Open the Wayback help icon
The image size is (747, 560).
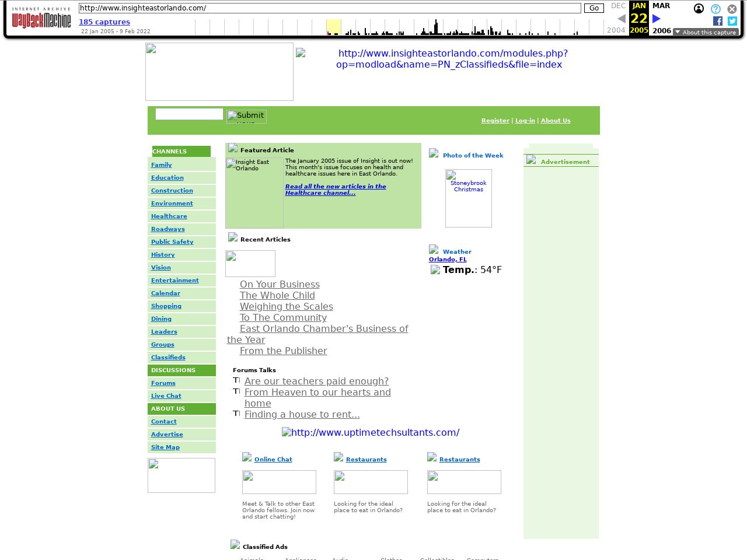coord(715,9)
